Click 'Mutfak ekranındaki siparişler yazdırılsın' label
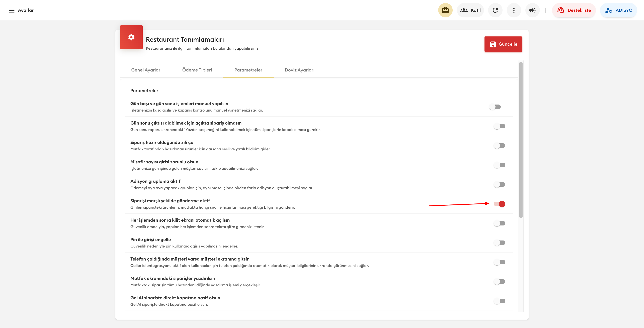Viewport: 644px width, 328px height. point(173,278)
